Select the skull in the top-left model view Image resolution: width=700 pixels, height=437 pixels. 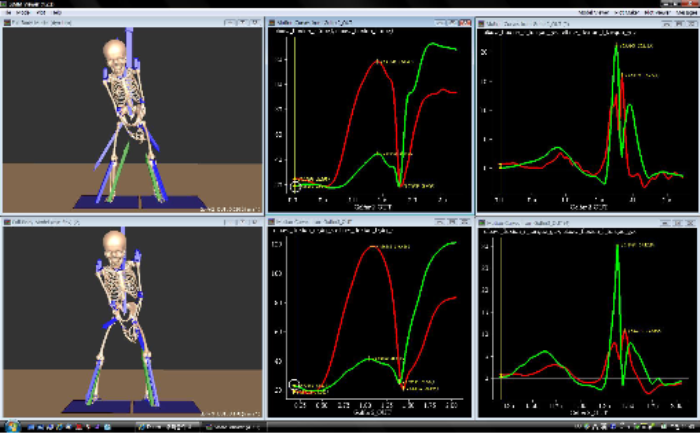tap(113, 54)
